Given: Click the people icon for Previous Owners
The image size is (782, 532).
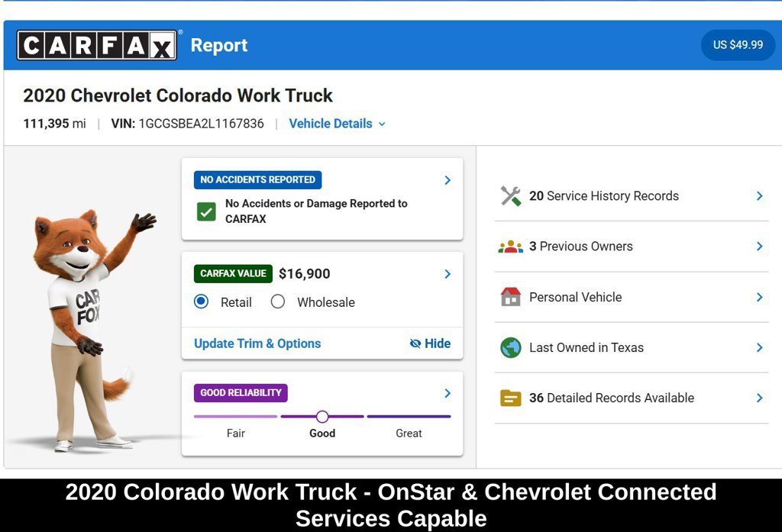Looking at the screenshot, I should (511, 247).
